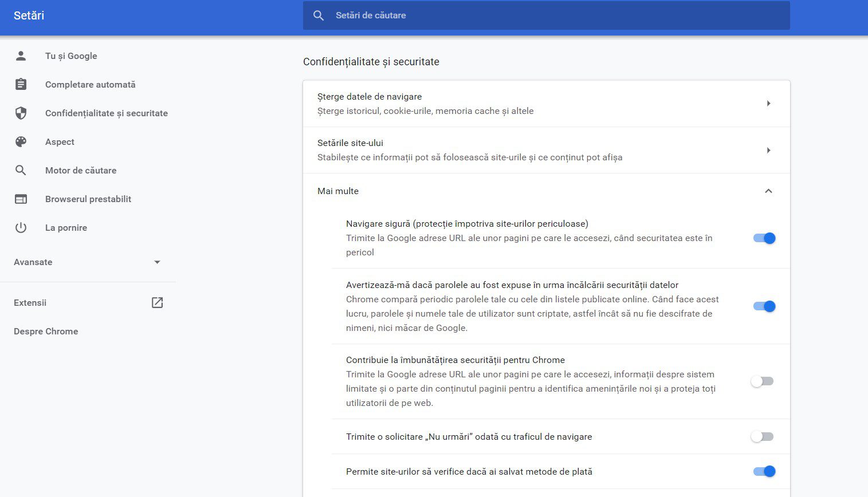Open Despre Chrome page
The width and height of the screenshot is (868, 497).
click(x=46, y=331)
